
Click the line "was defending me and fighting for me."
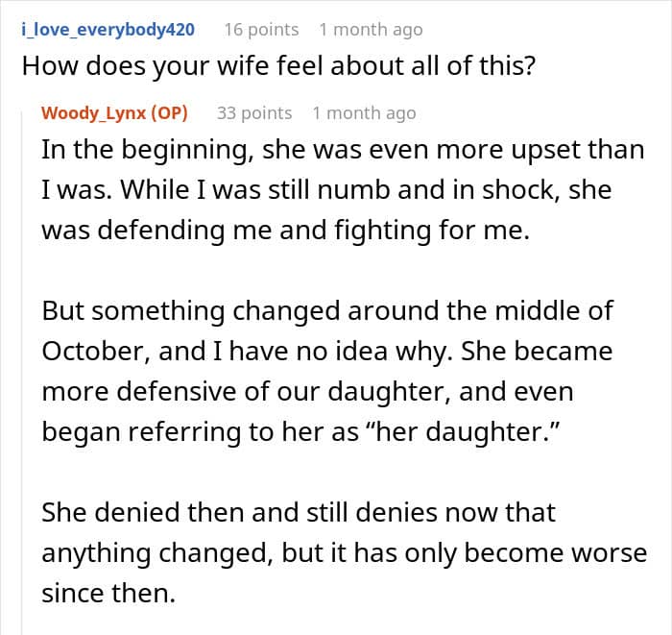284,231
